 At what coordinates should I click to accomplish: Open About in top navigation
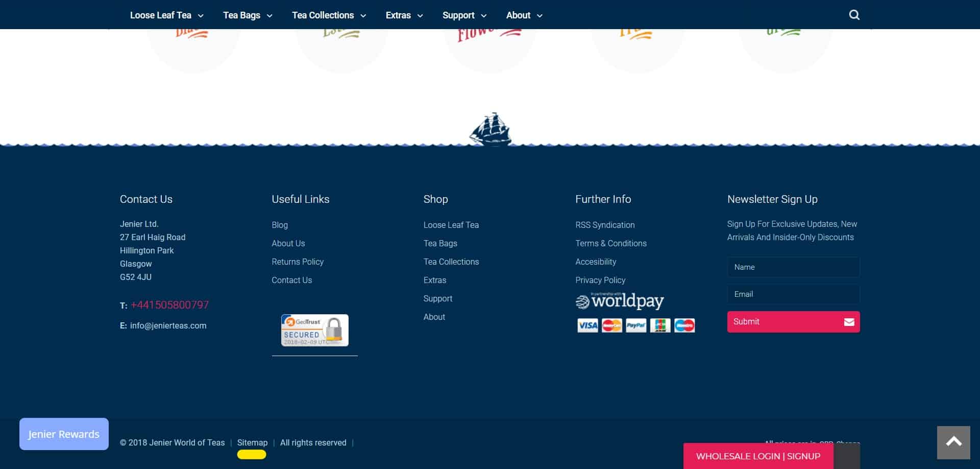[x=518, y=15]
